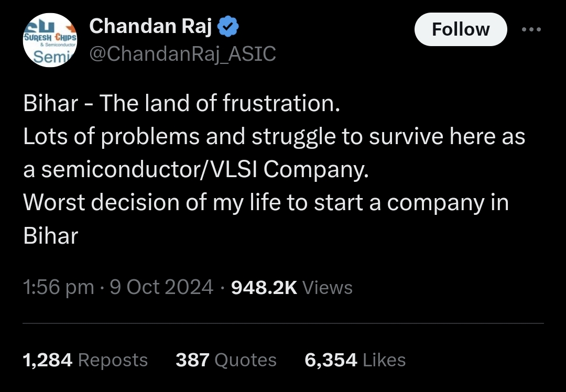Click the 1:56 pm timestamp

point(59,287)
